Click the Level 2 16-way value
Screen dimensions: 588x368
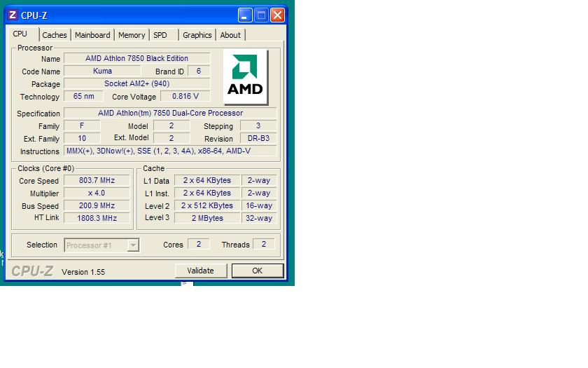(259, 205)
